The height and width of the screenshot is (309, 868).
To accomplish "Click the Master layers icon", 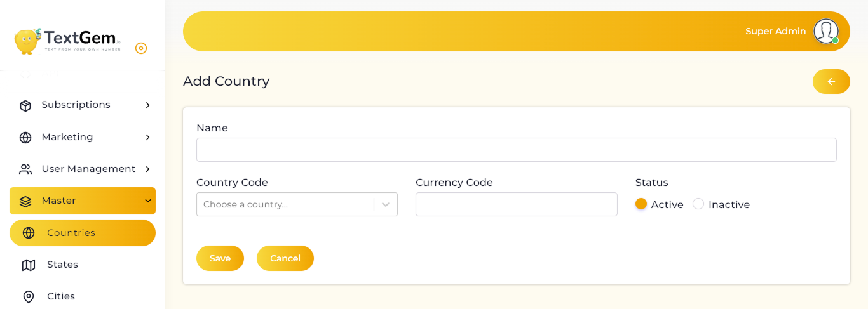I will tap(25, 201).
